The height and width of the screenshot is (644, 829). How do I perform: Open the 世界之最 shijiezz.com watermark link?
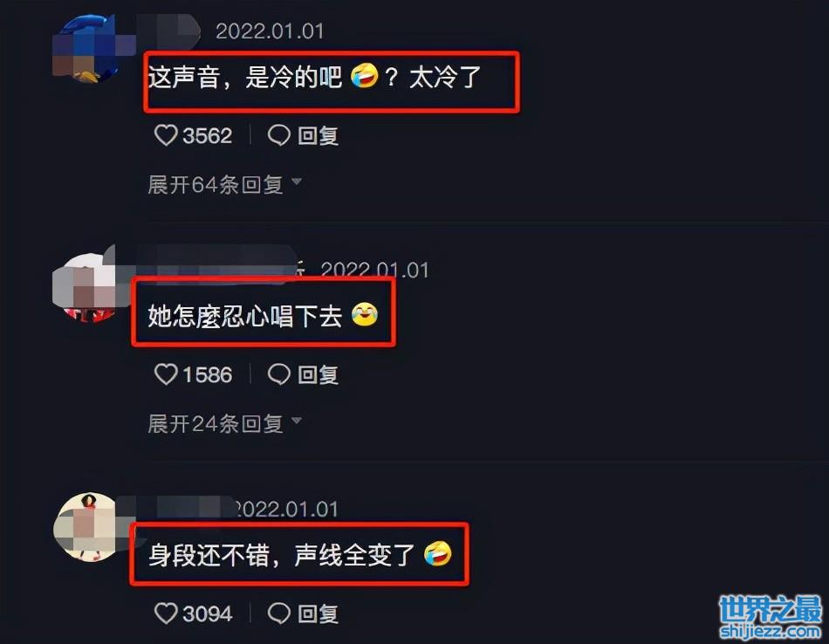click(x=771, y=617)
